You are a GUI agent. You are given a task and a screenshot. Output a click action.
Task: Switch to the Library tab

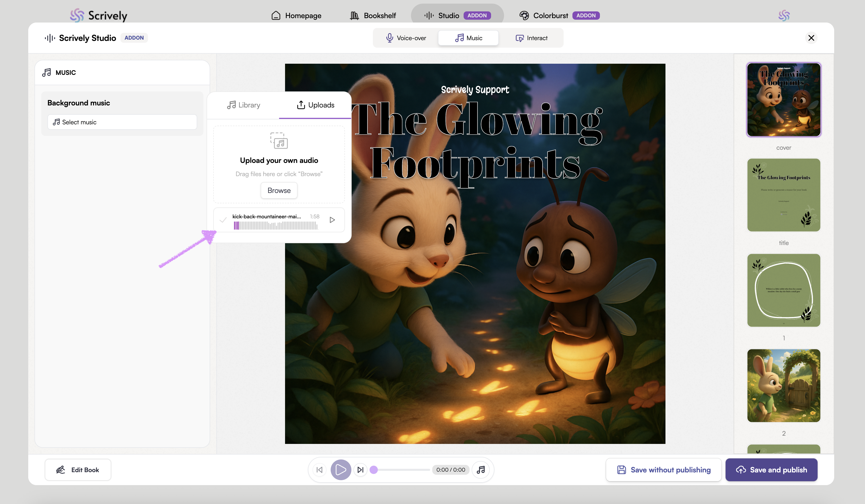(x=243, y=105)
